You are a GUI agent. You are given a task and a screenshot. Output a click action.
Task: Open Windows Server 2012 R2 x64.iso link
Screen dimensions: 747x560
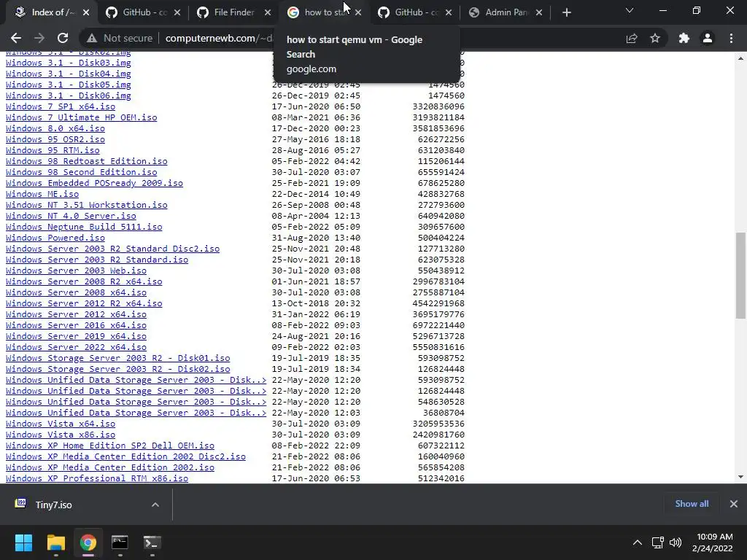(x=84, y=303)
